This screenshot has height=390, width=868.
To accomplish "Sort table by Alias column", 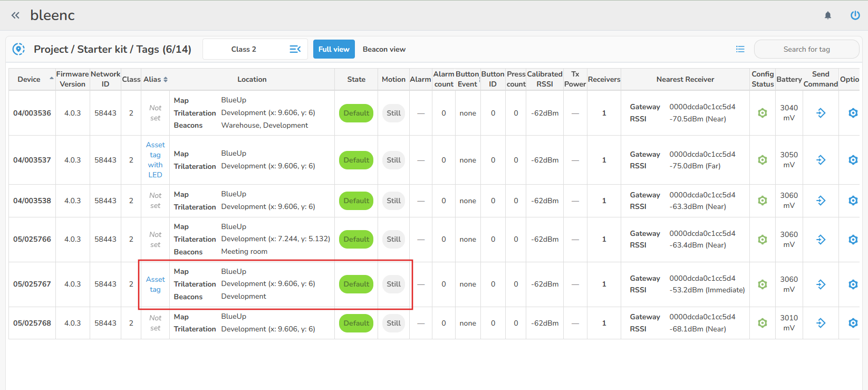I will click(156, 79).
